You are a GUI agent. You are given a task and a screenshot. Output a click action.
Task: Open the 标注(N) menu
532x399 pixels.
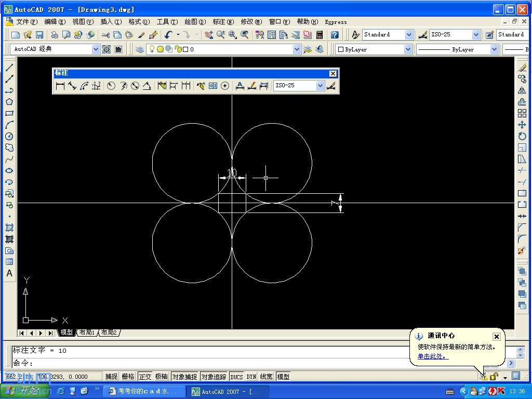[x=223, y=22]
